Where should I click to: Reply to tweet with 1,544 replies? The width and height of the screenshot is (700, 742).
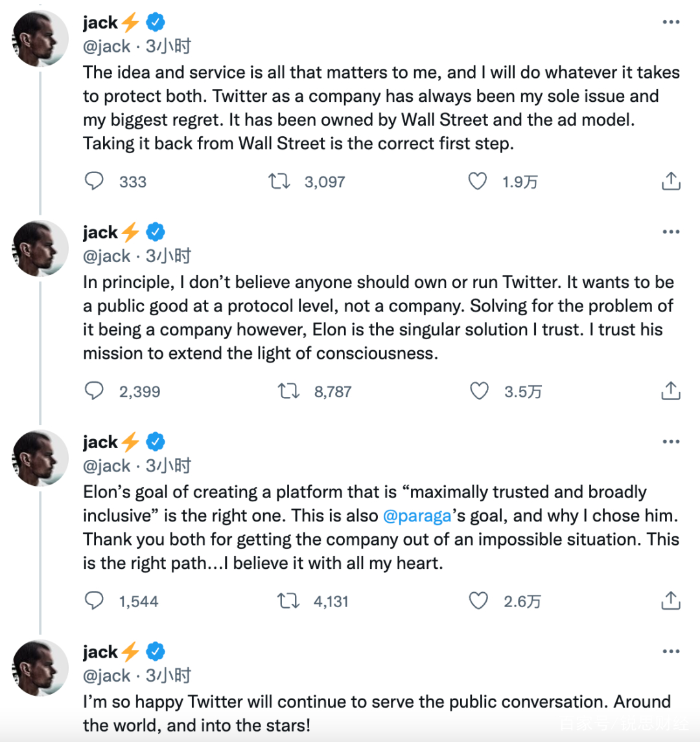pyautogui.click(x=95, y=601)
